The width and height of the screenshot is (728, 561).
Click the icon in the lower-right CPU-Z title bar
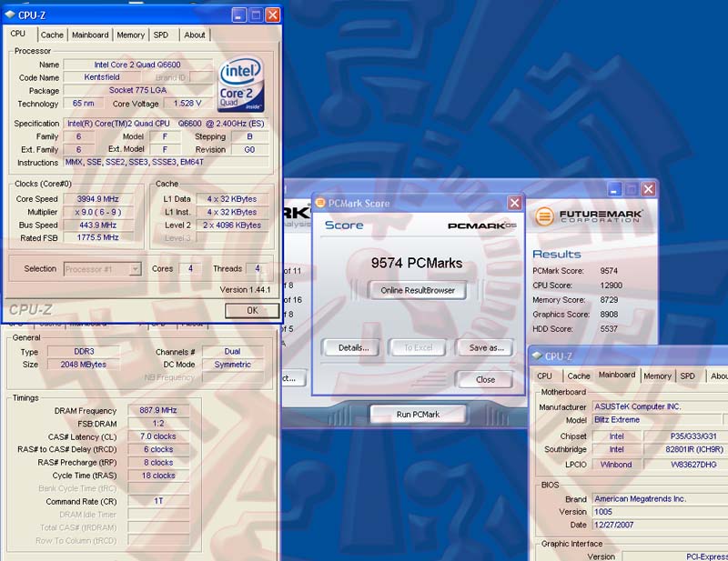[537, 356]
